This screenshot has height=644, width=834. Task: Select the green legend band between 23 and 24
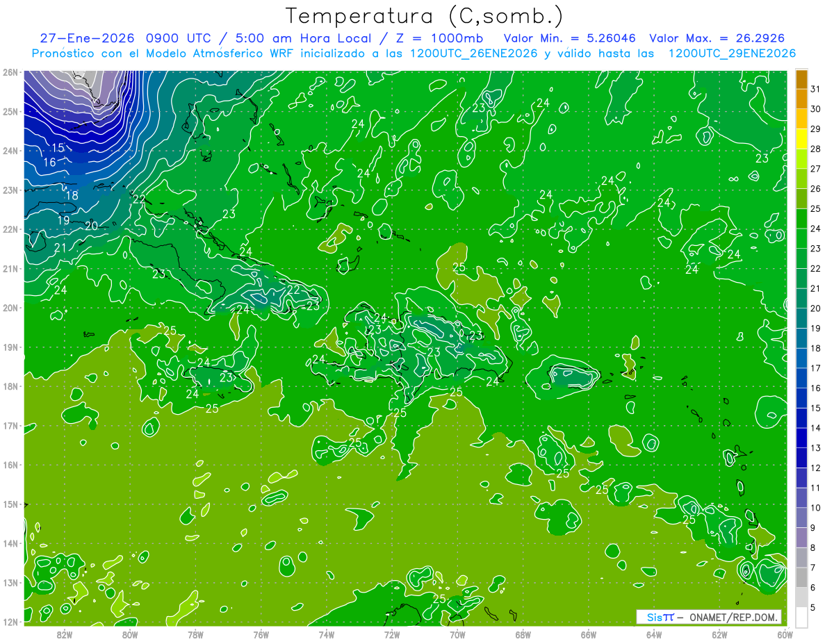(x=801, y=238)
